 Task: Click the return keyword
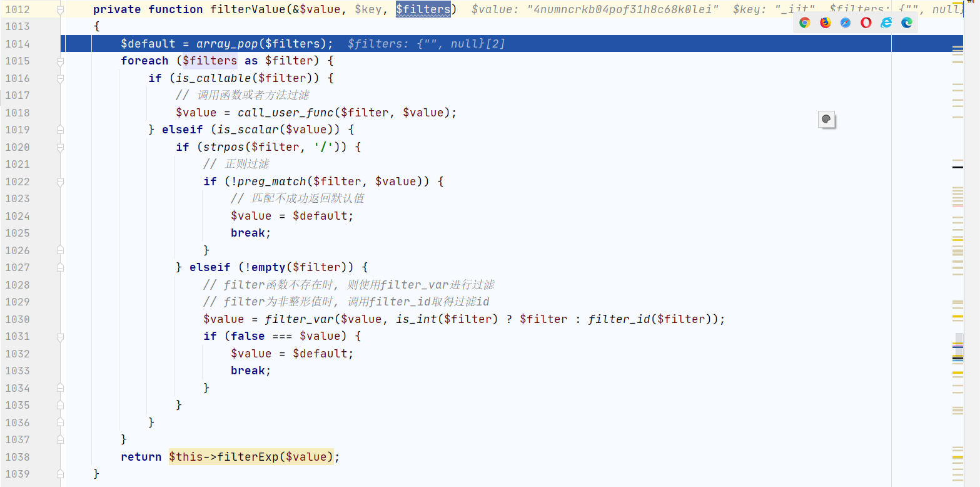141,457
